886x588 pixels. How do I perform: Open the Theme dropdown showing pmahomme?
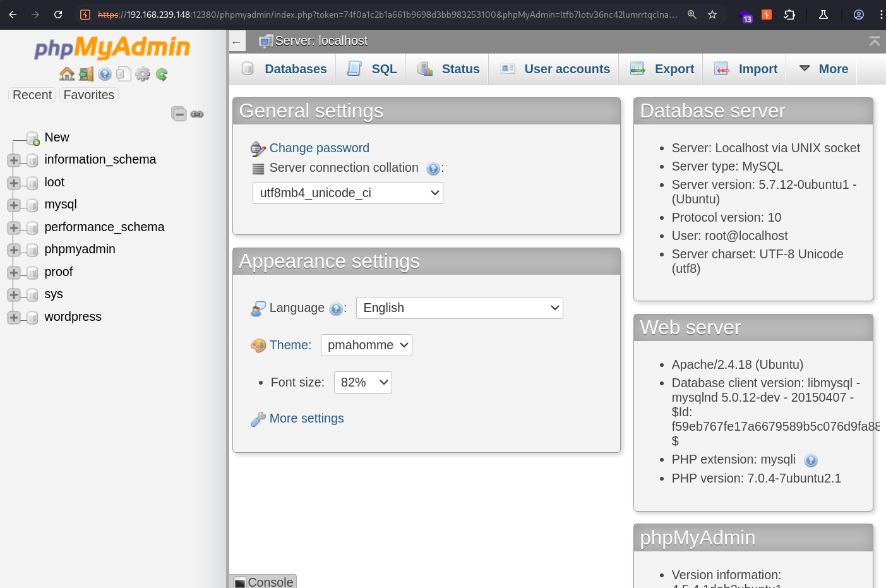coord(366,345)
